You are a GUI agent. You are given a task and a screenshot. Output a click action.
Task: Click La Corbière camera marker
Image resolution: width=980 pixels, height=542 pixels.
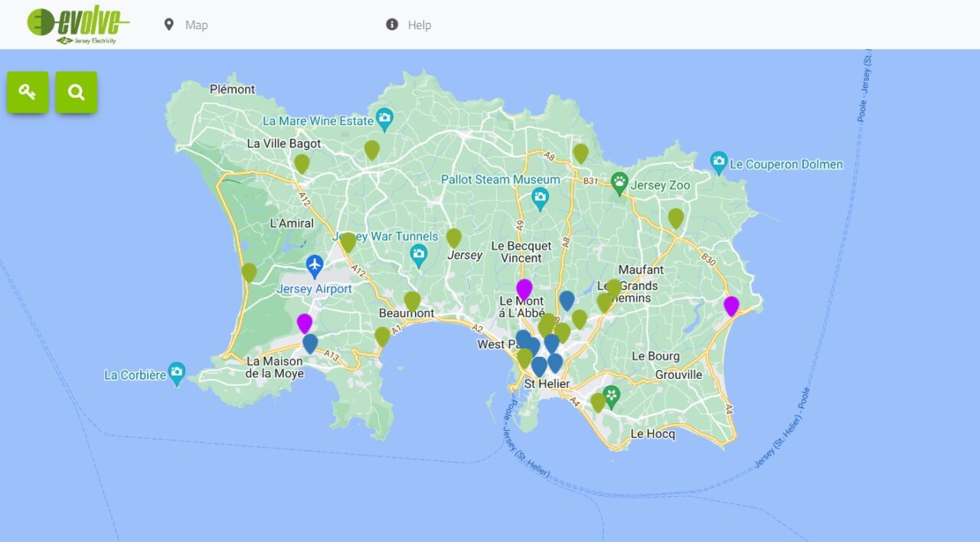click(x=177, y=373)
